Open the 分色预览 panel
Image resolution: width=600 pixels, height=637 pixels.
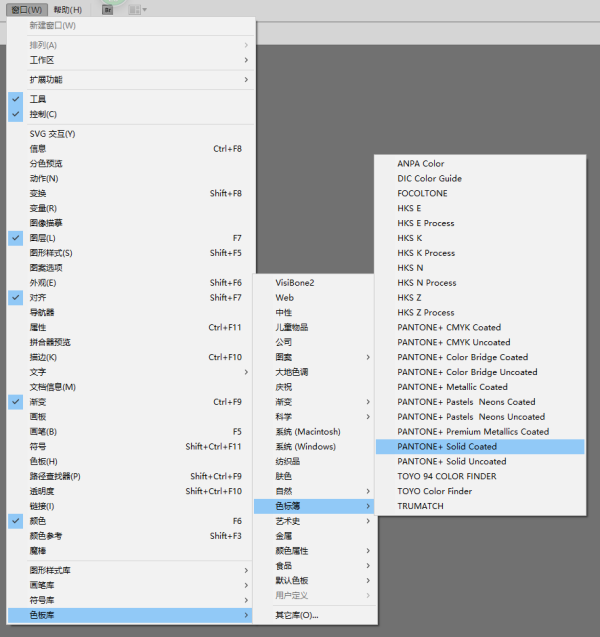pyautogui.click(x=130, y=164)
